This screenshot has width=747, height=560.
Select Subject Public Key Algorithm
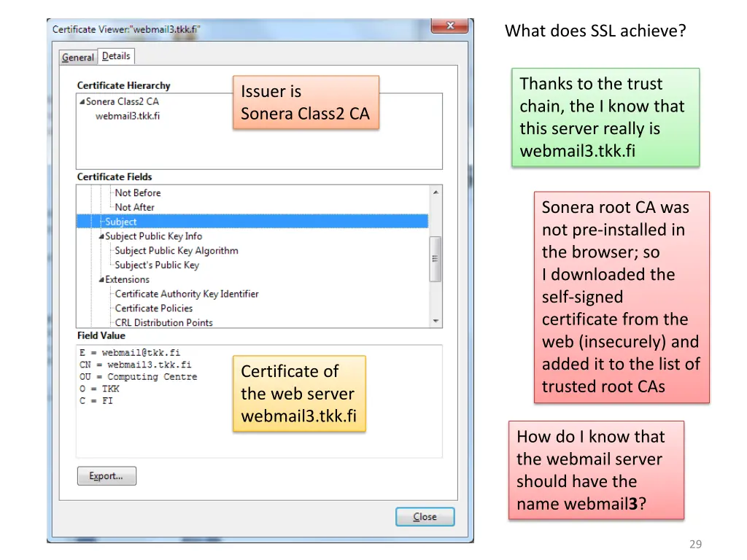tap(177, 250)
